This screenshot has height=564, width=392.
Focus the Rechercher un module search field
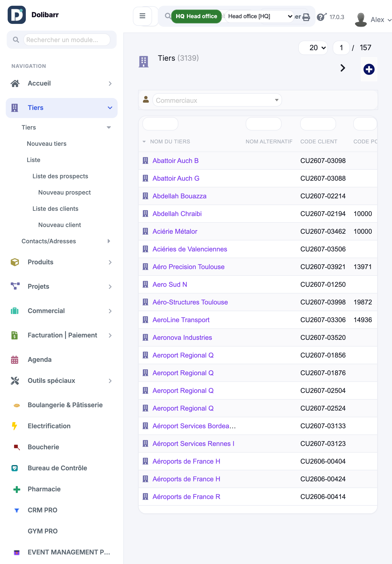point(66,40)
